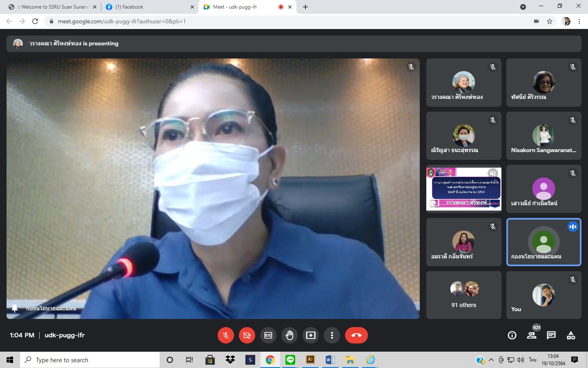Open meeting details info icon
This screenshot has height=368, width=588.
512,335
